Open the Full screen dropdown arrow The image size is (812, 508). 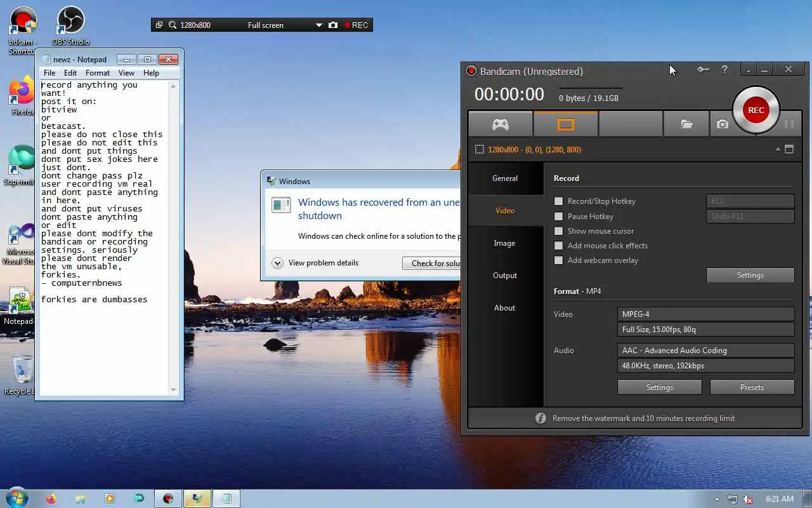(318, 25)
